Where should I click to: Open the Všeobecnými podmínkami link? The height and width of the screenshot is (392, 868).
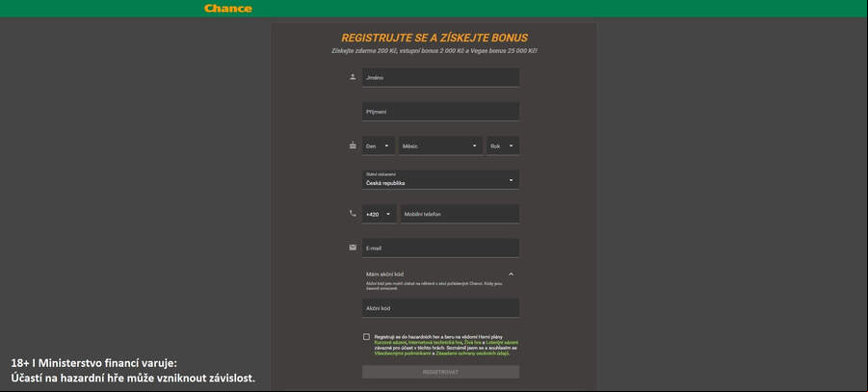click(403, 353)
